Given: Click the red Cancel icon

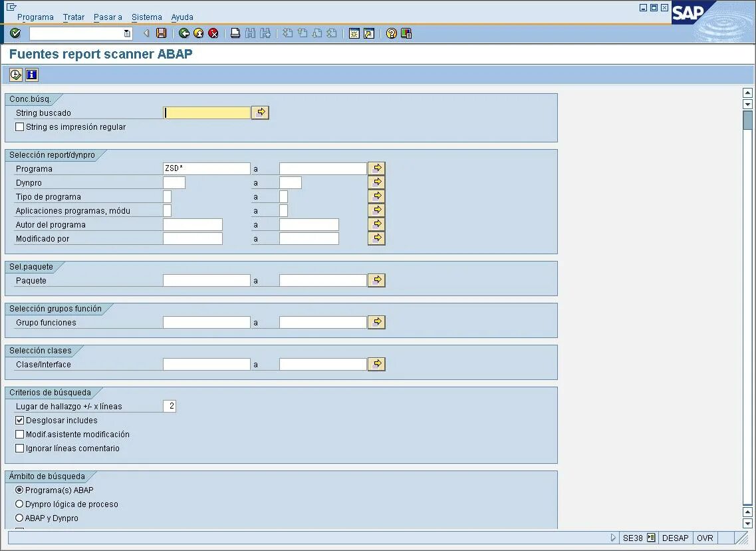Looking at the screenshot, I should click(x=213, y=33).
